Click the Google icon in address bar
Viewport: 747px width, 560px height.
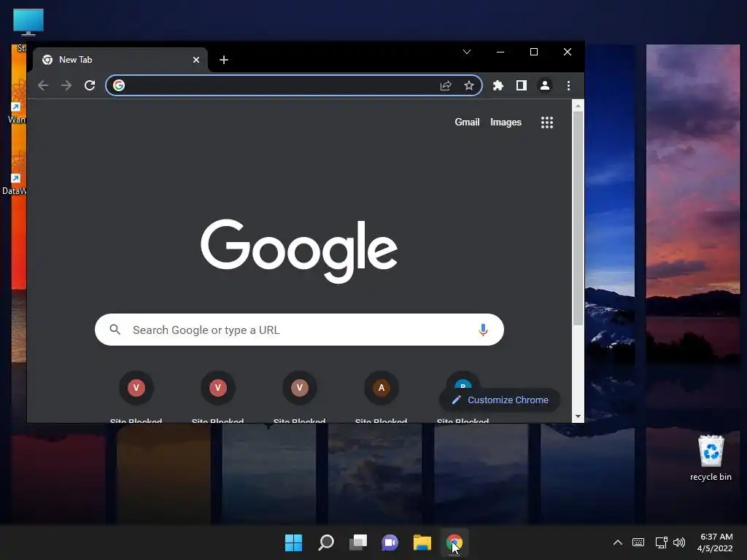click(119, 85)
